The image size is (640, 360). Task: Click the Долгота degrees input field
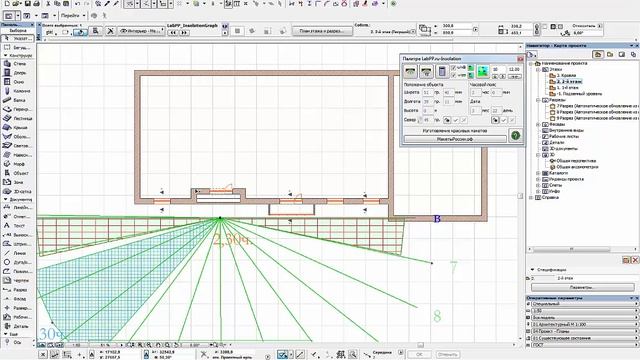(x=427, y=102)
